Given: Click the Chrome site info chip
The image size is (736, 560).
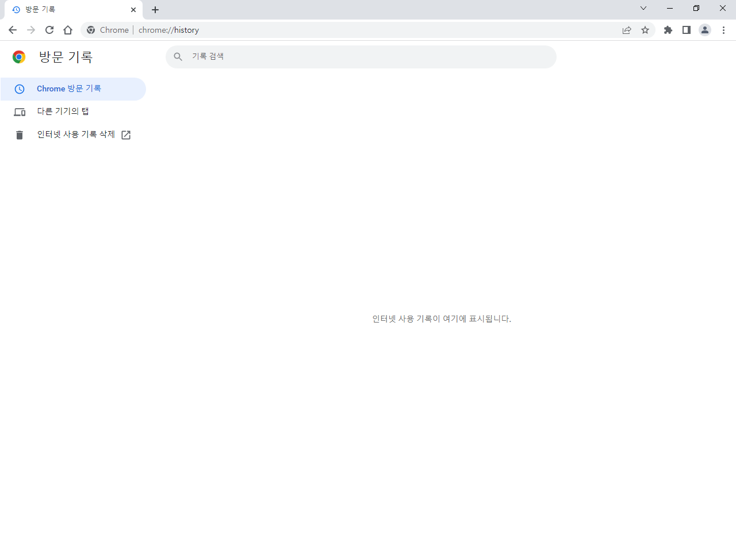Looking at the screenshot, I should [108, 30].
